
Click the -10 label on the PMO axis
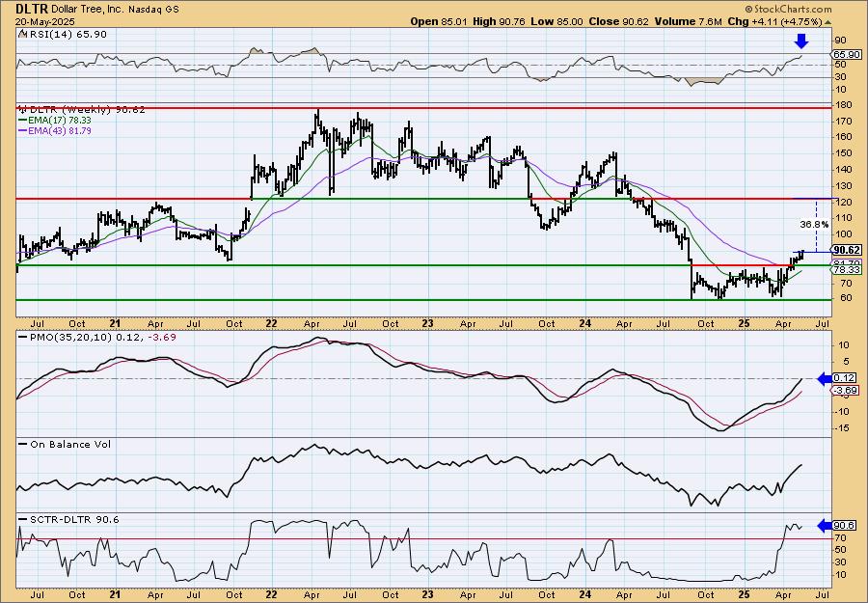(x=842, y=411)
